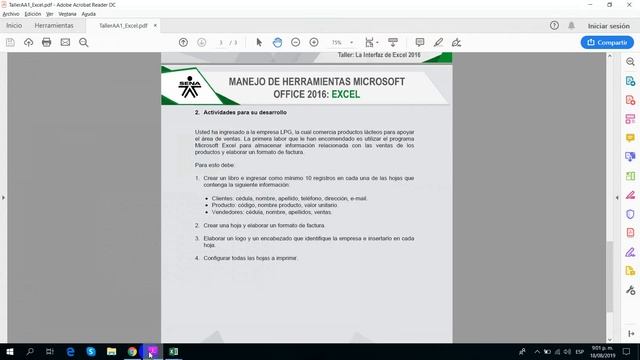
Task: Send file by email envelope icon
Action: click(65, 42)
